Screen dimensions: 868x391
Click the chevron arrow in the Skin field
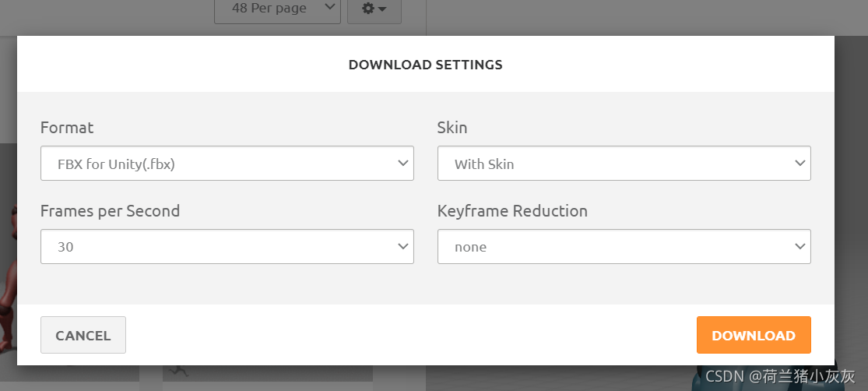(x=800, y=164)
